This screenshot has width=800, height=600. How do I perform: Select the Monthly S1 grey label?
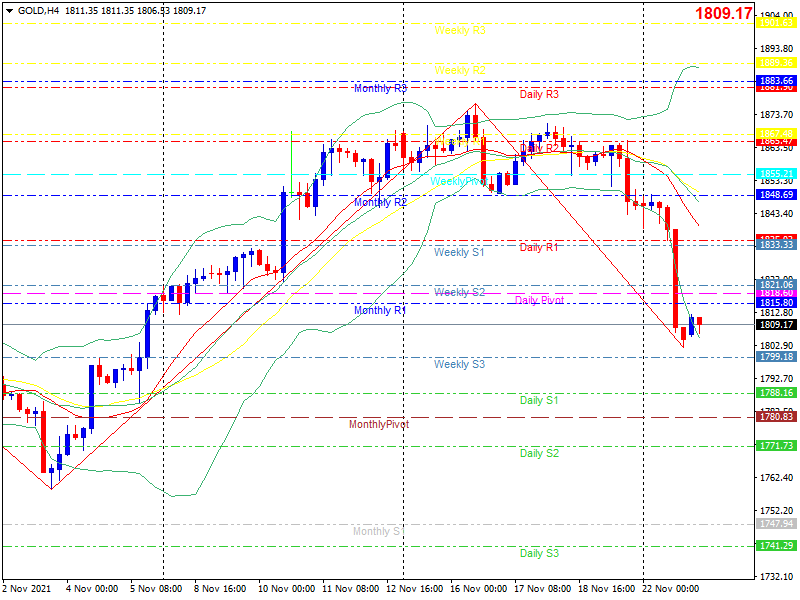tap(379, 532)
